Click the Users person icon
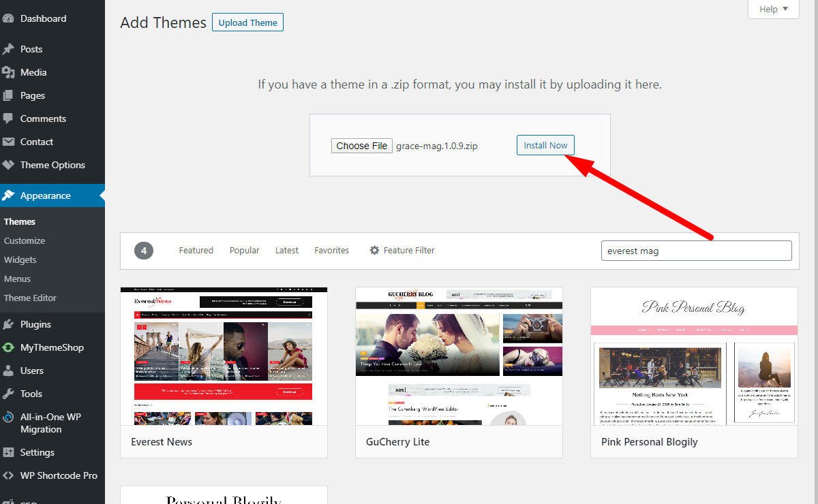 pos(8,371)
